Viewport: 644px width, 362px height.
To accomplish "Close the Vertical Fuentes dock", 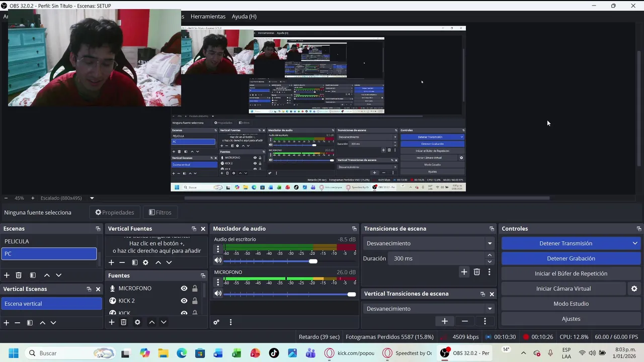I will pyautogui.click(x=203, y=229).
